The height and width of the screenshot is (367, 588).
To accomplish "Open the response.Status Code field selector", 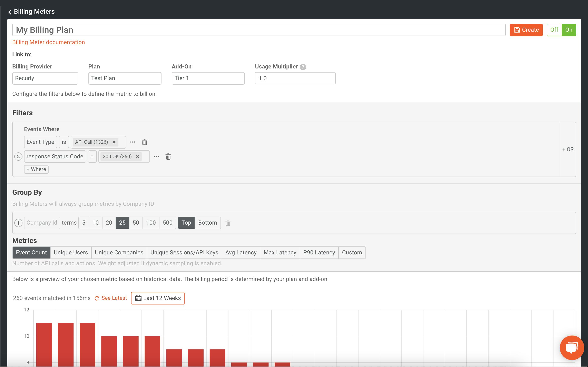I will pyautogui.click(x=55, y=157).
